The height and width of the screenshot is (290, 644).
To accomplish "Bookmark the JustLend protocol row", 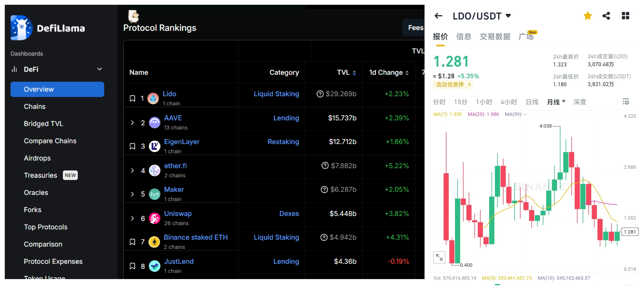I will [x=133, y=266].
